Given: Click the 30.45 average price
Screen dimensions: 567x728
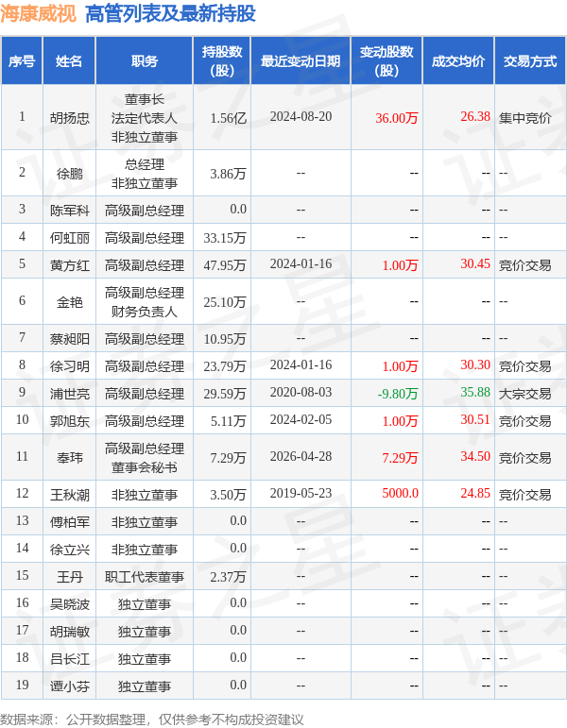Looking at the screenshot, I should point(475,263).
